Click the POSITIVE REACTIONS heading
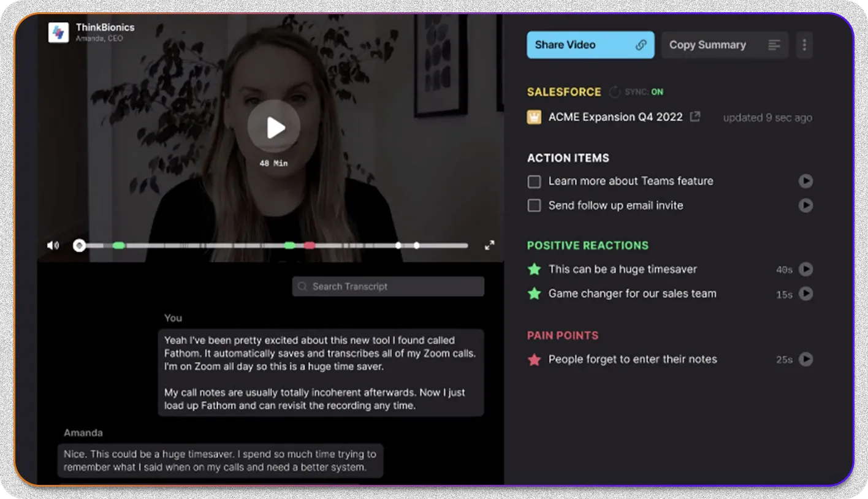This screenshot has width=868, height=499. [588, 246]
